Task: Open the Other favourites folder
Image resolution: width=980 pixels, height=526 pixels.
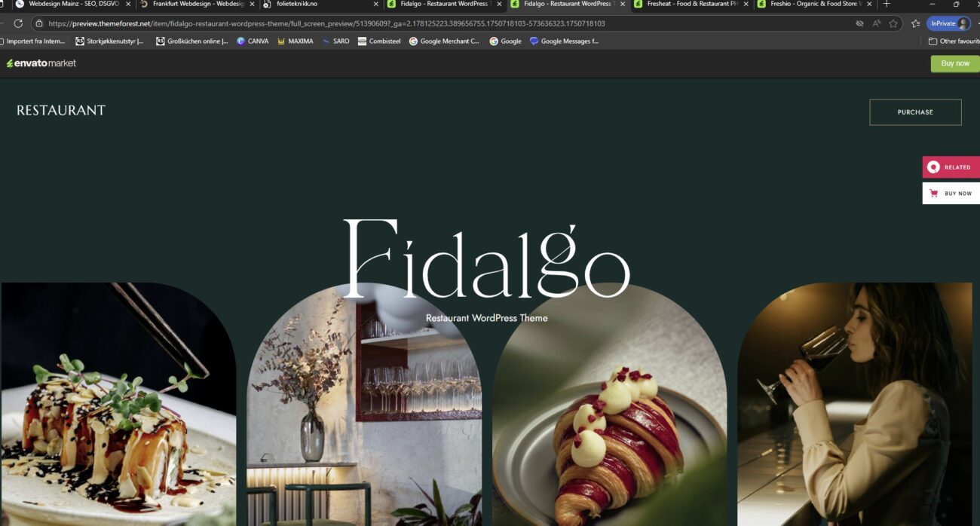Action: pyautogui.click(x=954, y=41)
